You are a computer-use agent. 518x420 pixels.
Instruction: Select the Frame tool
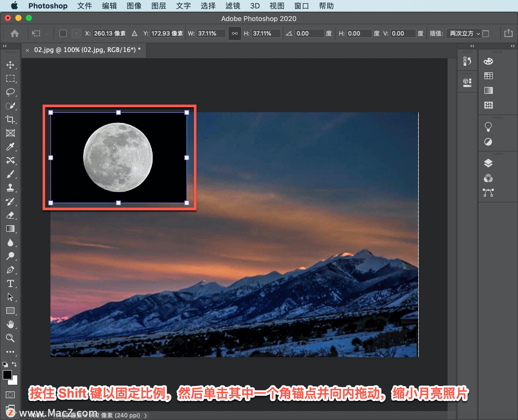10,133
